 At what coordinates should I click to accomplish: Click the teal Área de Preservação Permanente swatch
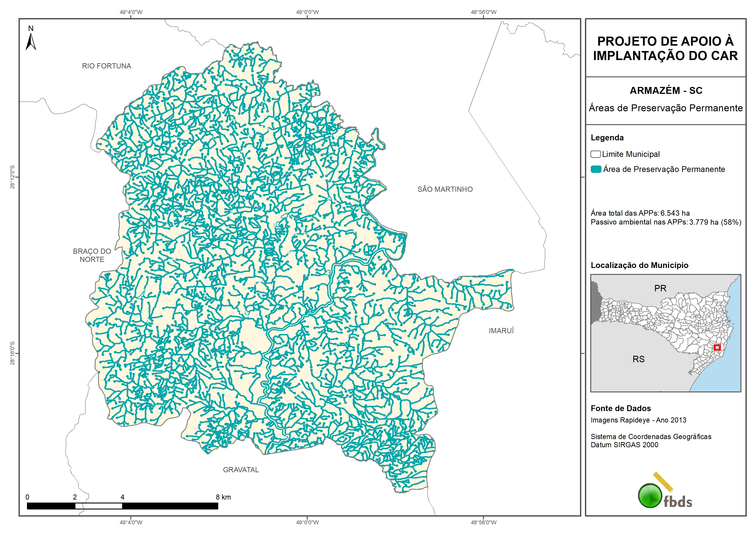coord(596,169)
